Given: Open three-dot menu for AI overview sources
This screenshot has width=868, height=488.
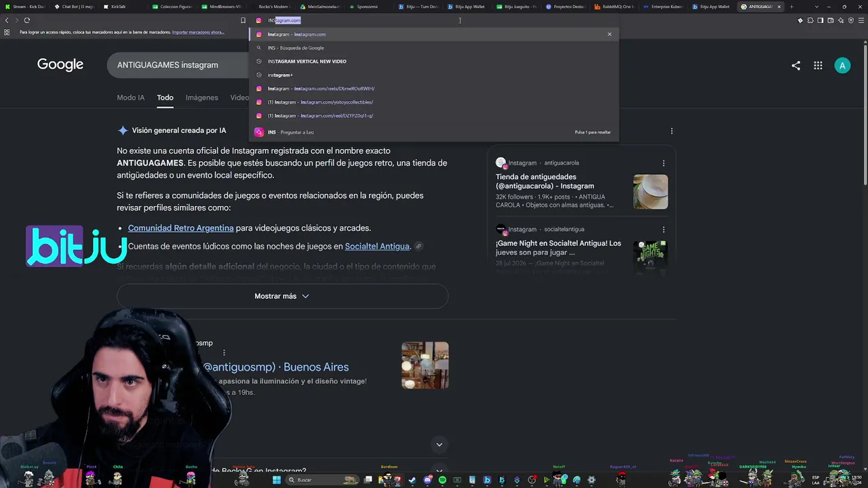Looking at the screenshot, I should point(671,131).
